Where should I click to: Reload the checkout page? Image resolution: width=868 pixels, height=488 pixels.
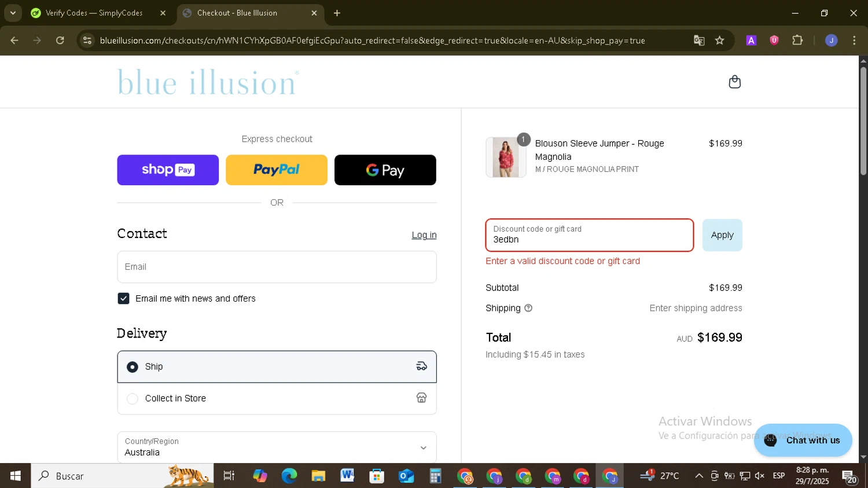point(60,41)
